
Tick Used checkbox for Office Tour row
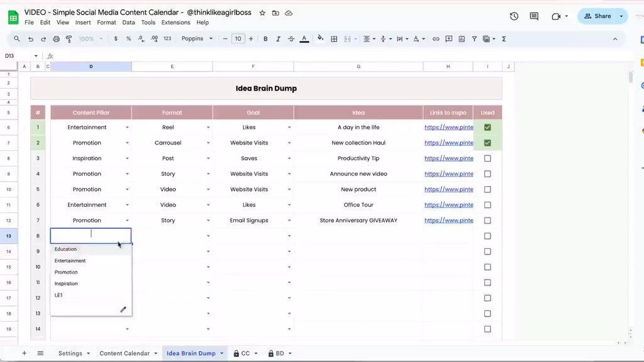point(487,205)
